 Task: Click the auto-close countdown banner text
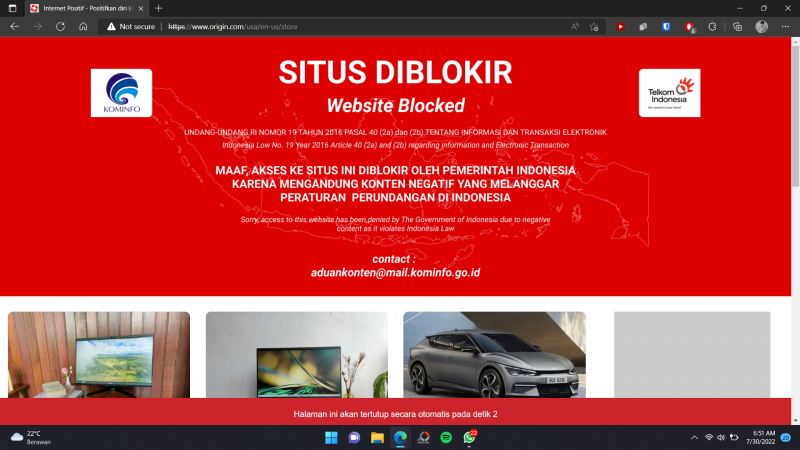pos(395,414)
